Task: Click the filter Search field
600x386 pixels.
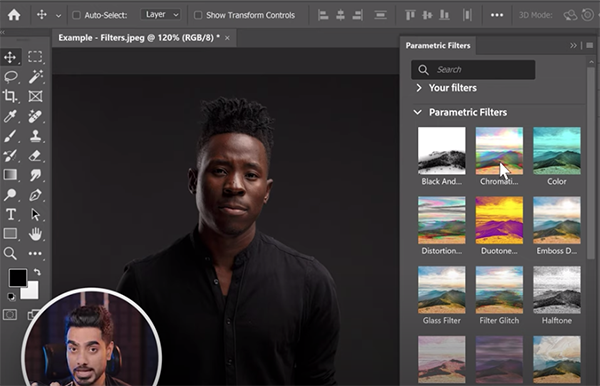Action: pyautogui.click(x=473, y=70)
